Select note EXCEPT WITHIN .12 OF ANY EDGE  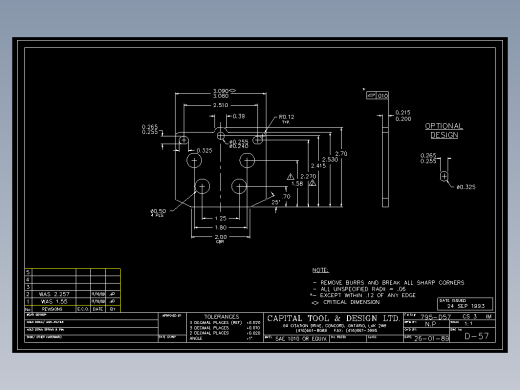[368, 295]
